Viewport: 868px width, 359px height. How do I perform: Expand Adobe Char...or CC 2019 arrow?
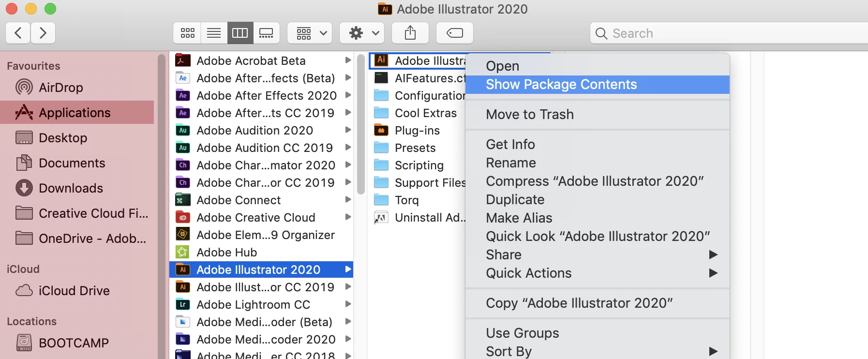point(347,182)
